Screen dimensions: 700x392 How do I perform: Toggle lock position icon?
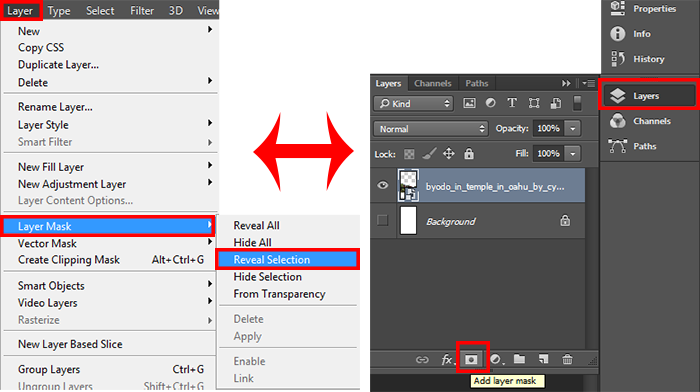point(449,154)
